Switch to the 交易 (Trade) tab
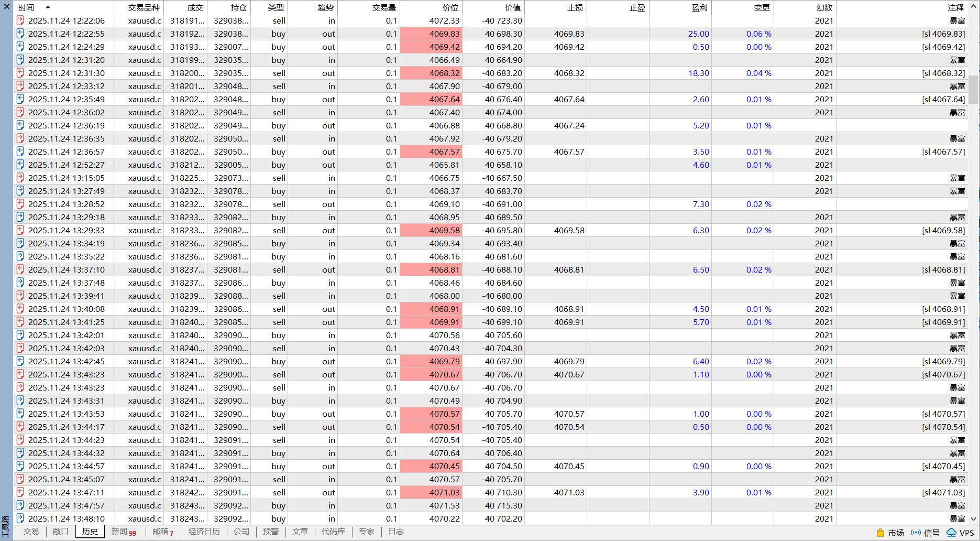Viewport: 980px width, 541px height. 31,532
